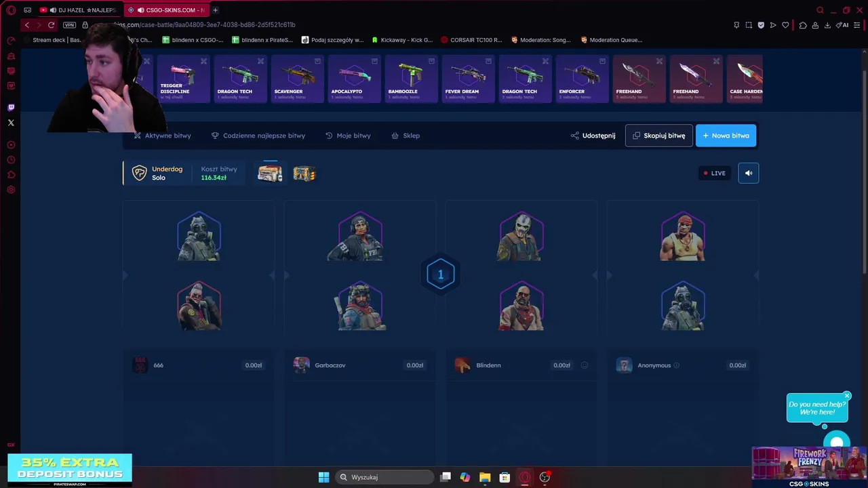Select the second case thumbnail in battle
The width and height of the screenshot is (868, 488).
pos(304,174)
